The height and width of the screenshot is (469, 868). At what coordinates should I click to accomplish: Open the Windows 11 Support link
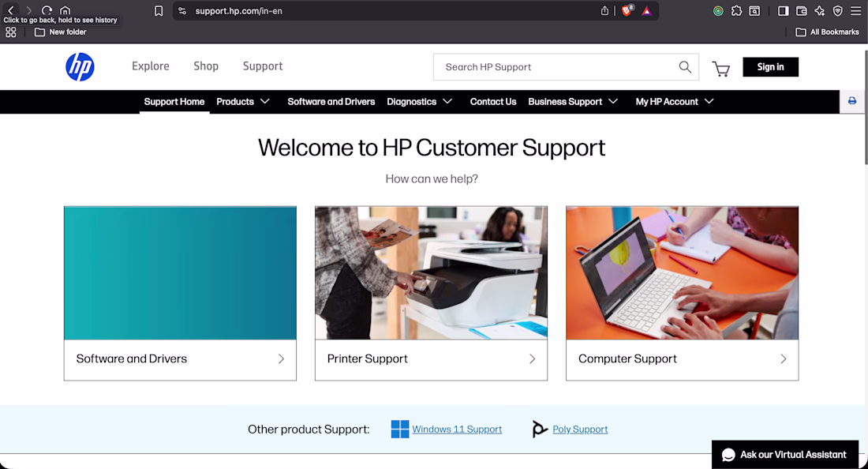click(457, 430)
